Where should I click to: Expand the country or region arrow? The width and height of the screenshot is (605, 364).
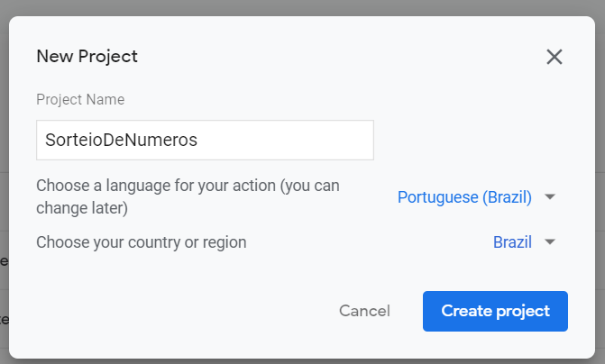coord(550,242)
